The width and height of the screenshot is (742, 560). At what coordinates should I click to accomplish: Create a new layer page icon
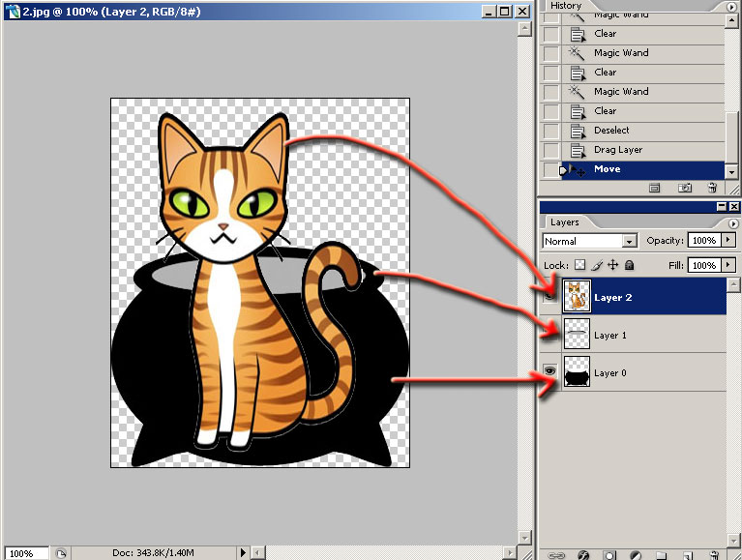pyautogui.click(x=688, y=555)
